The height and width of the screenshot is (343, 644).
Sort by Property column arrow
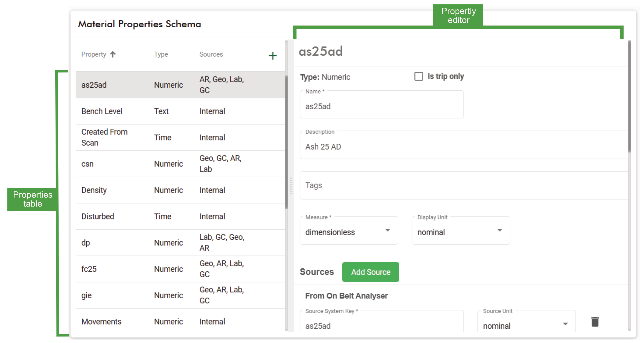coord(113,54)
